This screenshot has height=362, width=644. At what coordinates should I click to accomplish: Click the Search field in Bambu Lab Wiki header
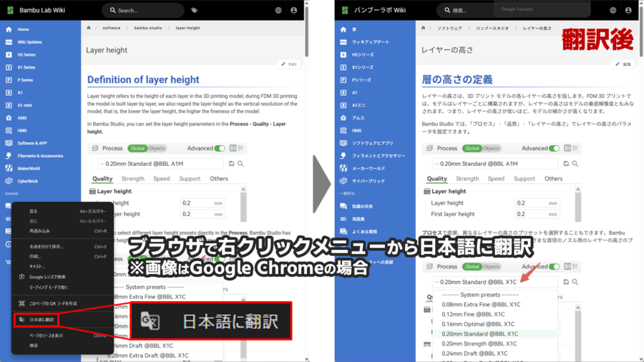[145, 11]
